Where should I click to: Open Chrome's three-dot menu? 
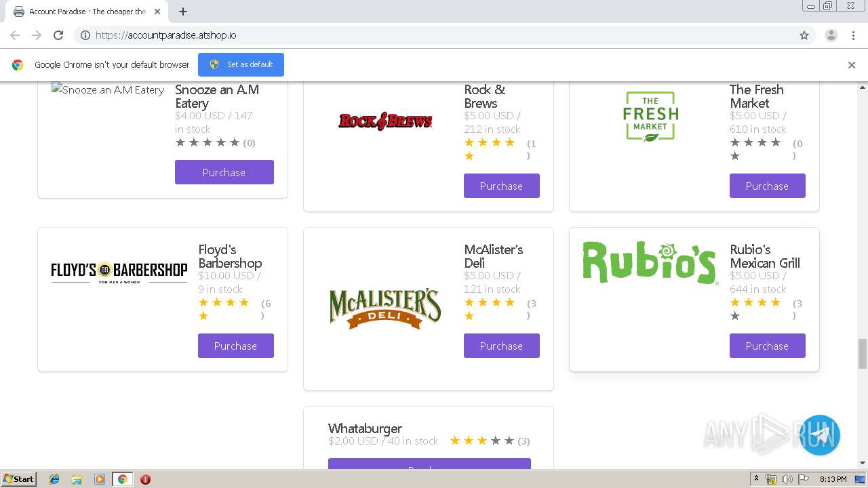coord(853,35)
